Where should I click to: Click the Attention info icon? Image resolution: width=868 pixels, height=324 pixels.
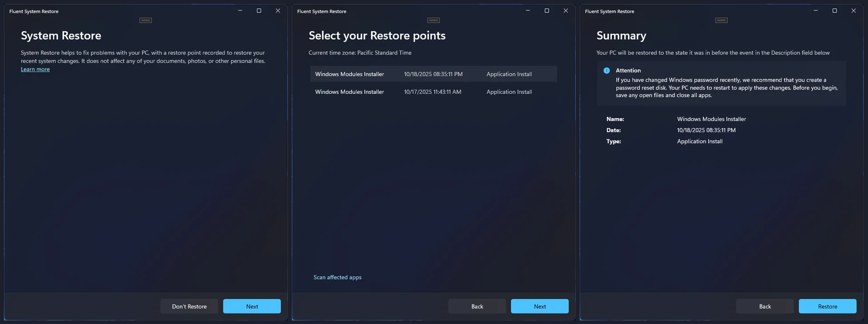coord(606,71)
